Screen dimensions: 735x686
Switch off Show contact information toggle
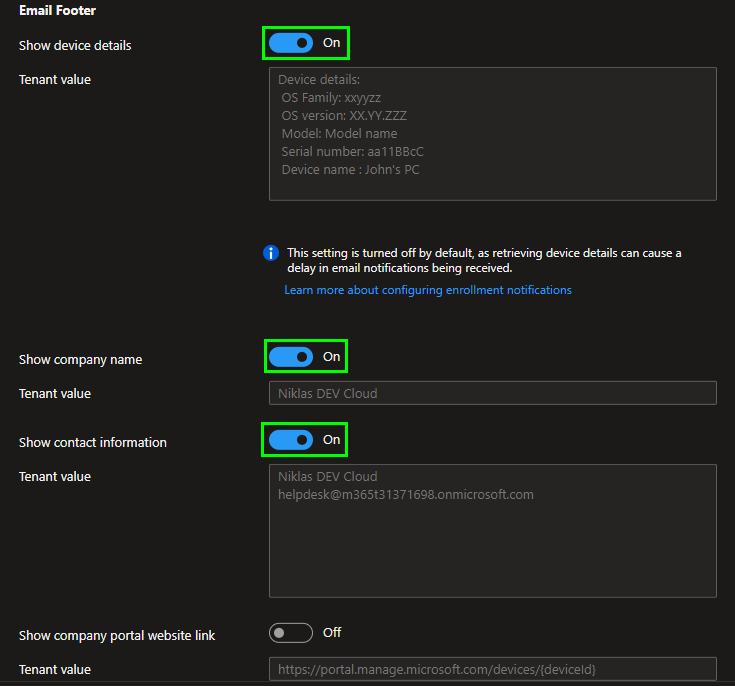(290, 440)
